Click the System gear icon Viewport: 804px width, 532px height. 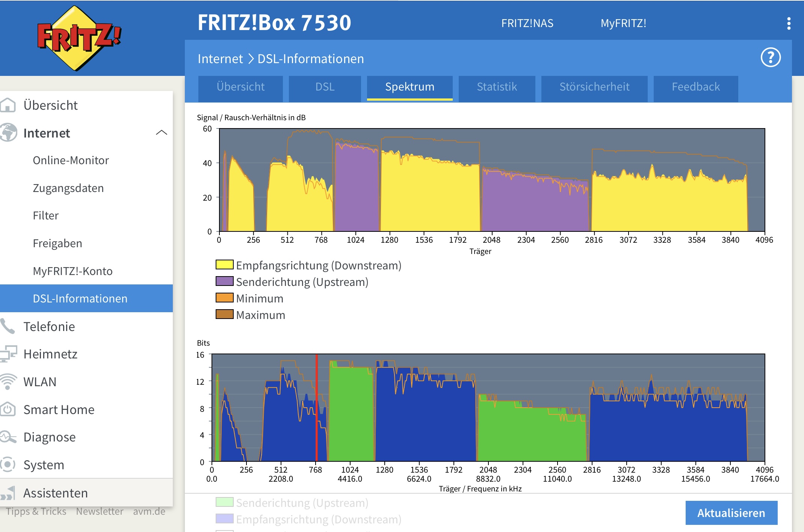8,464
